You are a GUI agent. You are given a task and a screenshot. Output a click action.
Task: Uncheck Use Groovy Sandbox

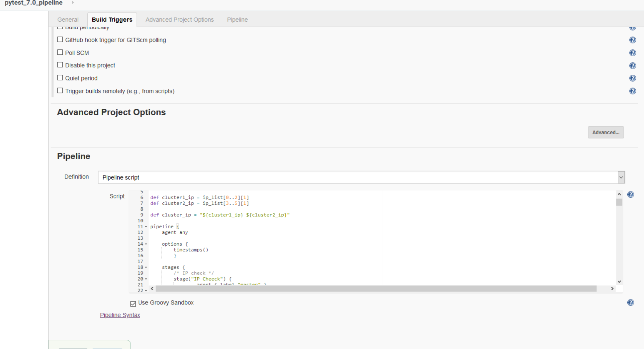pos(133,303)
